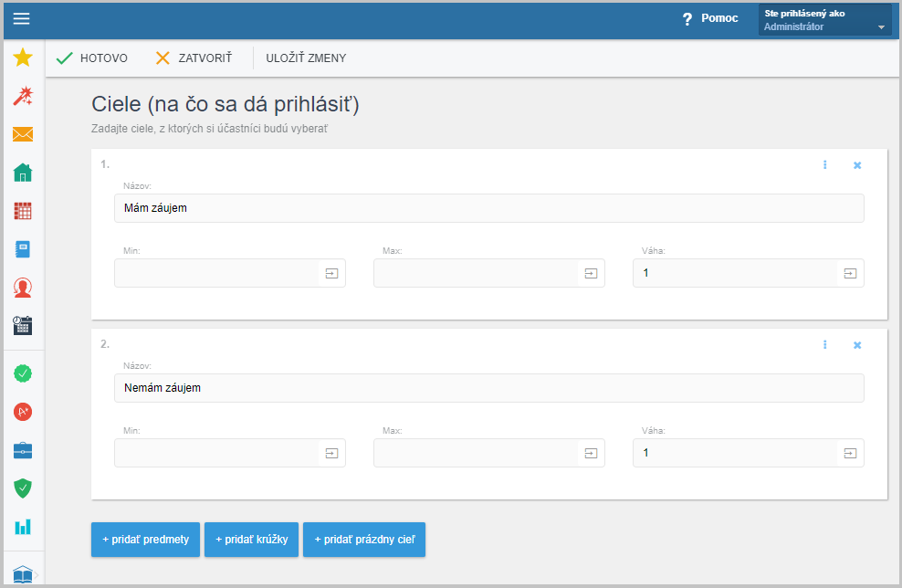This screenshot has width=902, height=588.
Task: Go to the green house home icon
Action: click(x=23, y=172)
